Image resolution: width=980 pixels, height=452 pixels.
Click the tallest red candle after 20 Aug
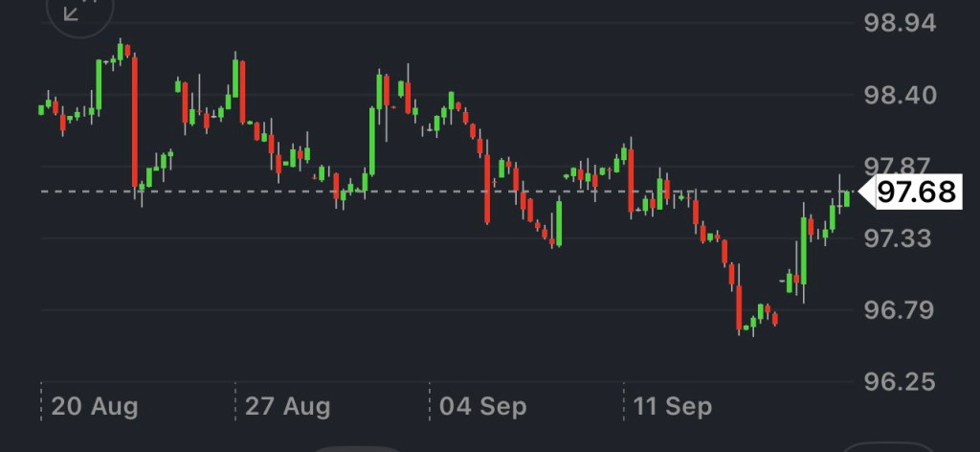pos(135,122)
